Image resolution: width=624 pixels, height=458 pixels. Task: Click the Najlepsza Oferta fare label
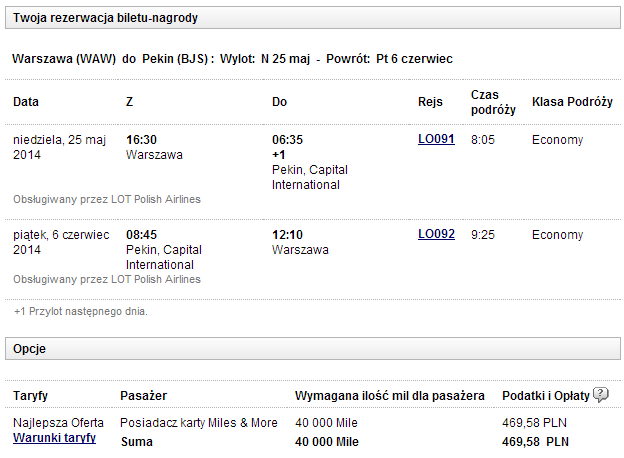(58, 423)
